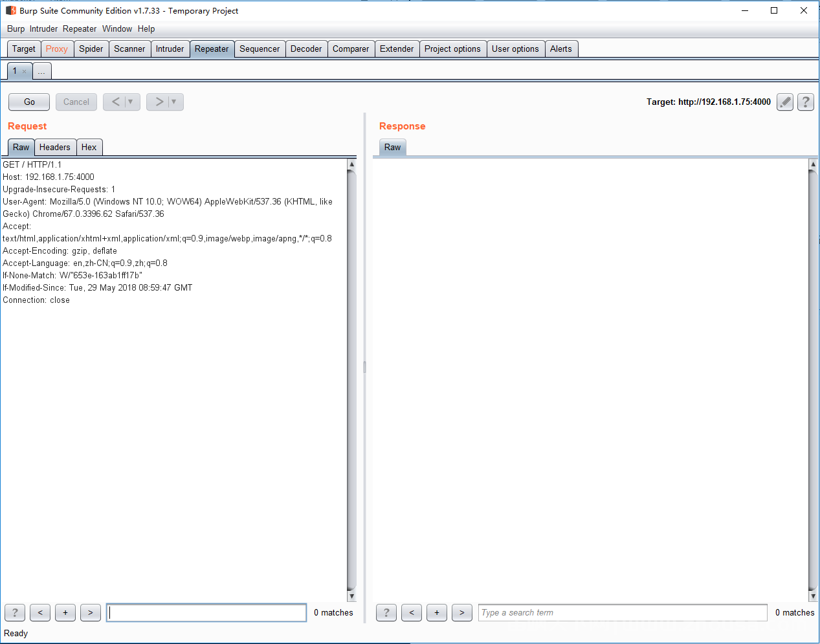The image size is (820, 644).
Task: Click the Burp Suite logo icon in title bar
Action: click(10, 10)
